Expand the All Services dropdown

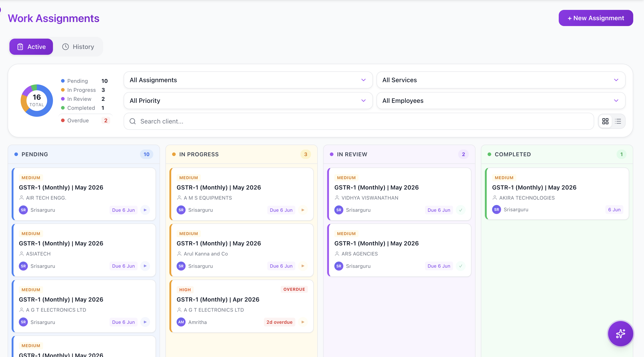coord(501,80)
